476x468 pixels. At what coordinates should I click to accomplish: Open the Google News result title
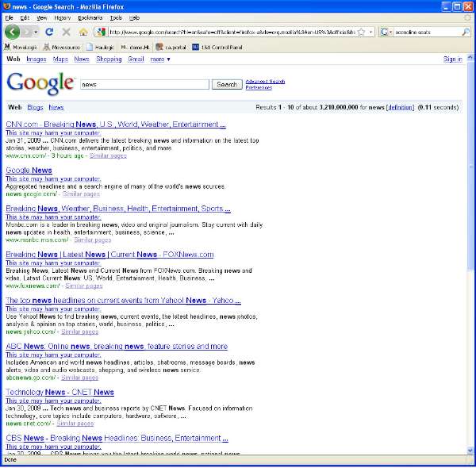coord(29,171)
